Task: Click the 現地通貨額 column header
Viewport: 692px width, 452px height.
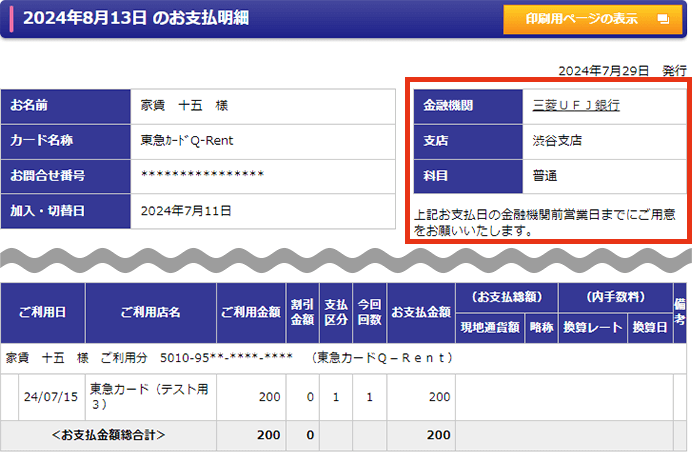Action: click(489, 327)
